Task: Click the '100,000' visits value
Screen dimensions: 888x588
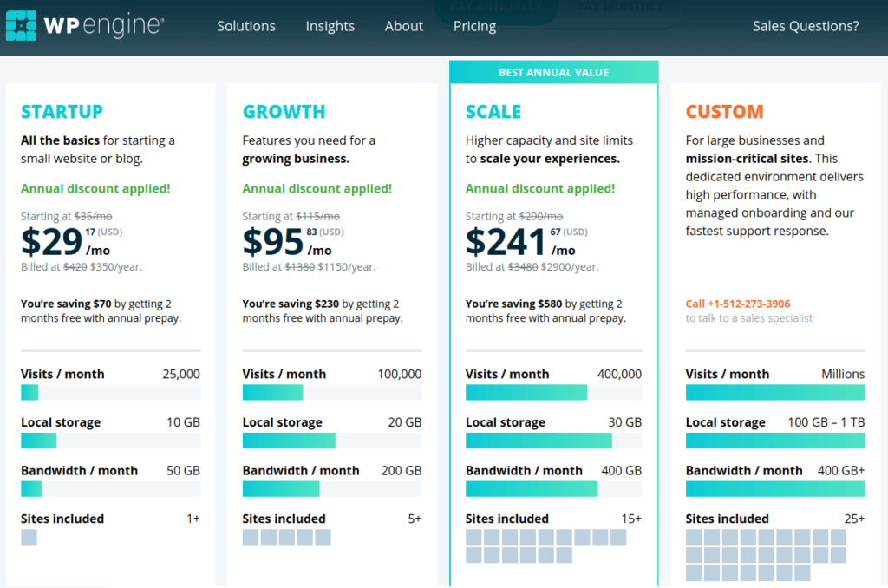Action: (400, 374)
